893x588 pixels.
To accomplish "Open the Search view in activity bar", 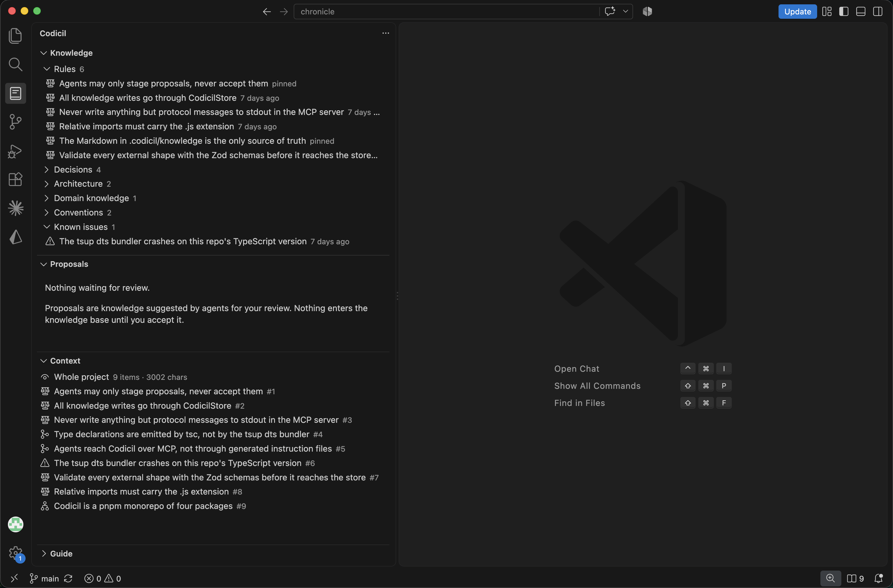I will 15,64.
